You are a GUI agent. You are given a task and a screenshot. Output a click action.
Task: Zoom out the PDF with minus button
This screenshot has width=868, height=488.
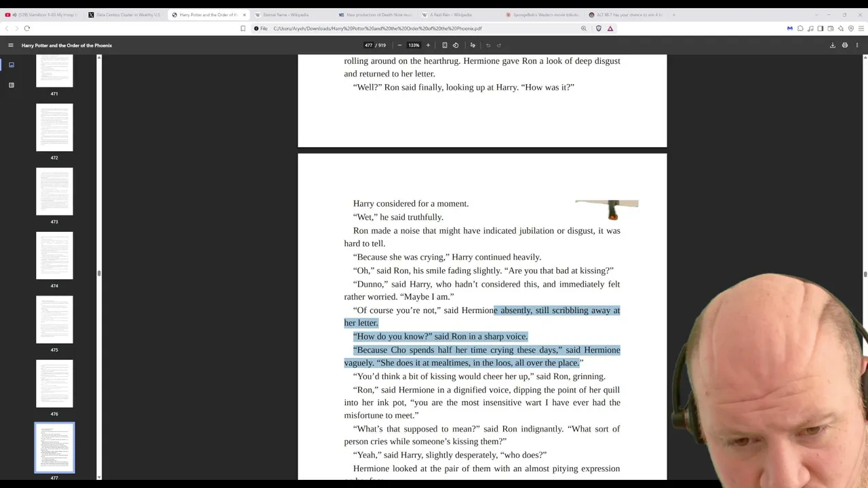pos(399,45)
